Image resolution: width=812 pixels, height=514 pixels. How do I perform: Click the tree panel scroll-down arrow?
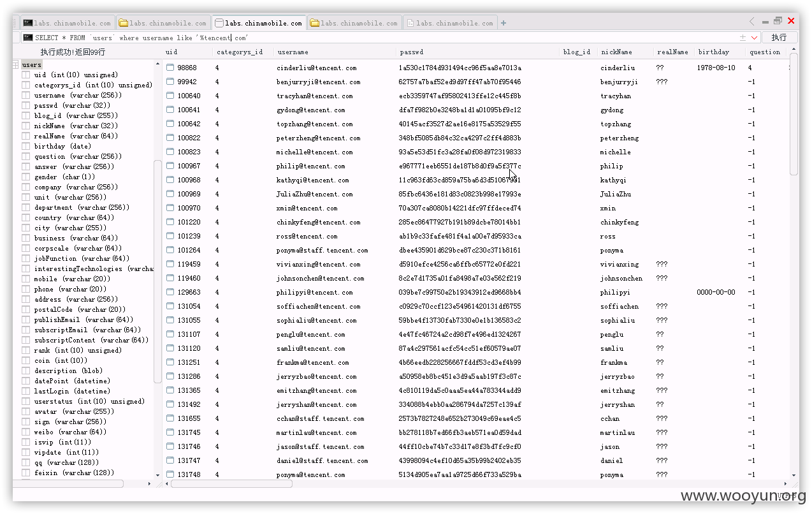[x=157, y=474]
